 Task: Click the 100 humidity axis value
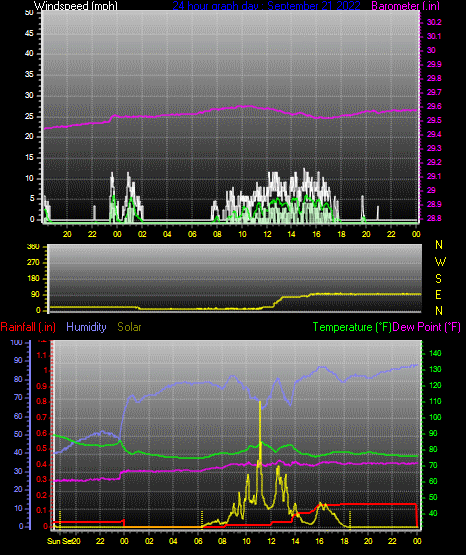17,343
